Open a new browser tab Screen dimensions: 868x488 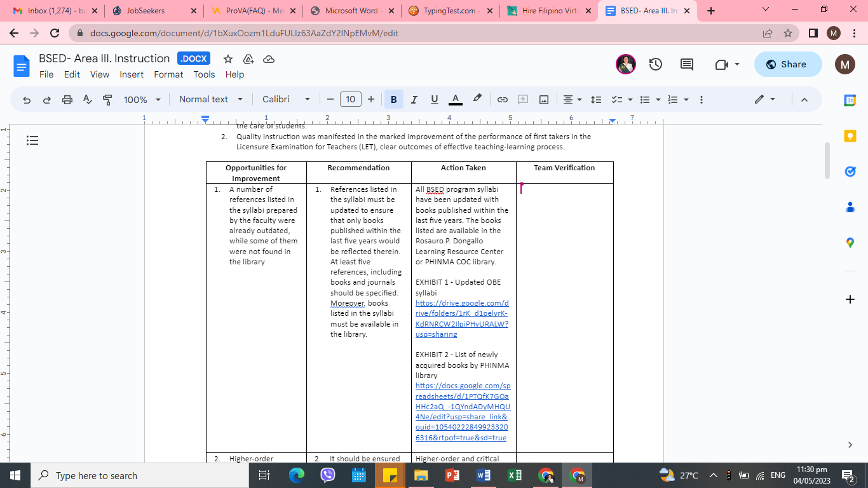711,11
